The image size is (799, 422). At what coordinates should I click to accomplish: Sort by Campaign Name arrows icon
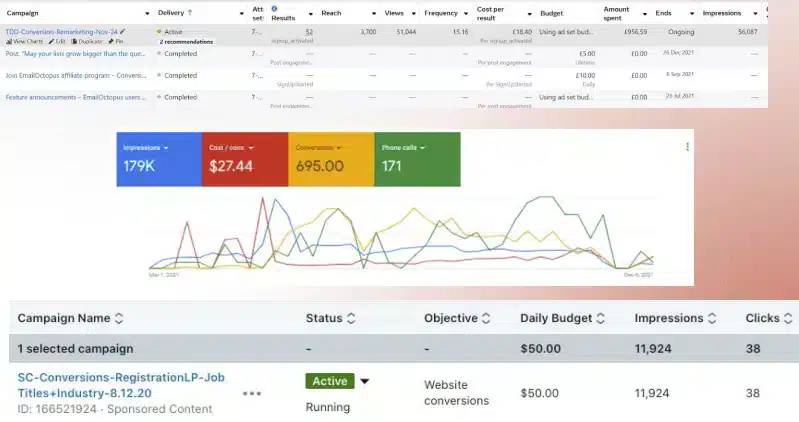tap(119, 319)
